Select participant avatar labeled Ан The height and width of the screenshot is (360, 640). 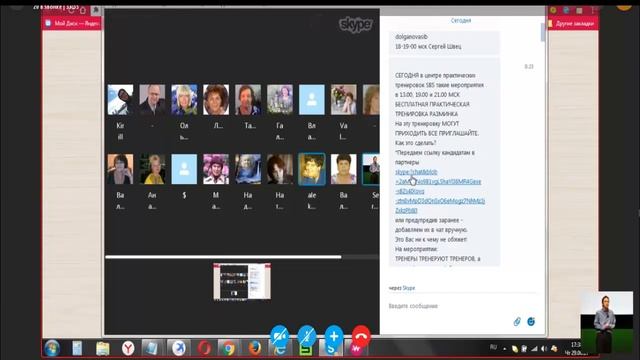point(152,169)
